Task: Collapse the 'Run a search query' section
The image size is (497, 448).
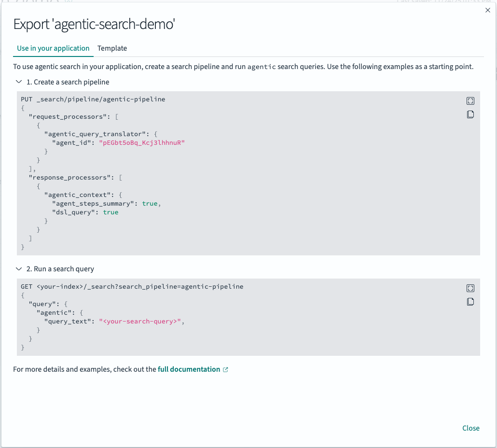Action: pos(19,269)
